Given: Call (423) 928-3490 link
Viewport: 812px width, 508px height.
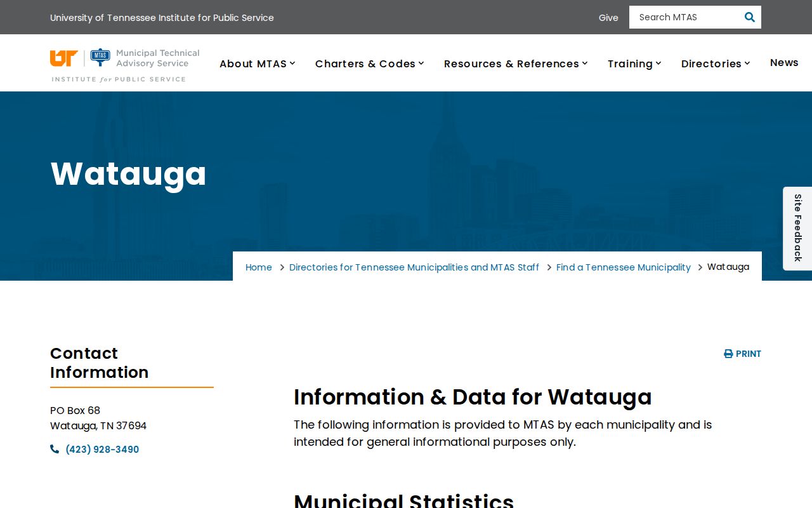Looking at the screenshot, I should pos(102,450).
